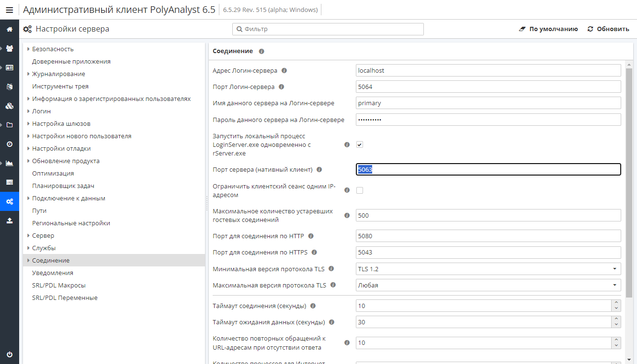
Task: Expand the Настройка шлюзов node
Action: point(28,123)
